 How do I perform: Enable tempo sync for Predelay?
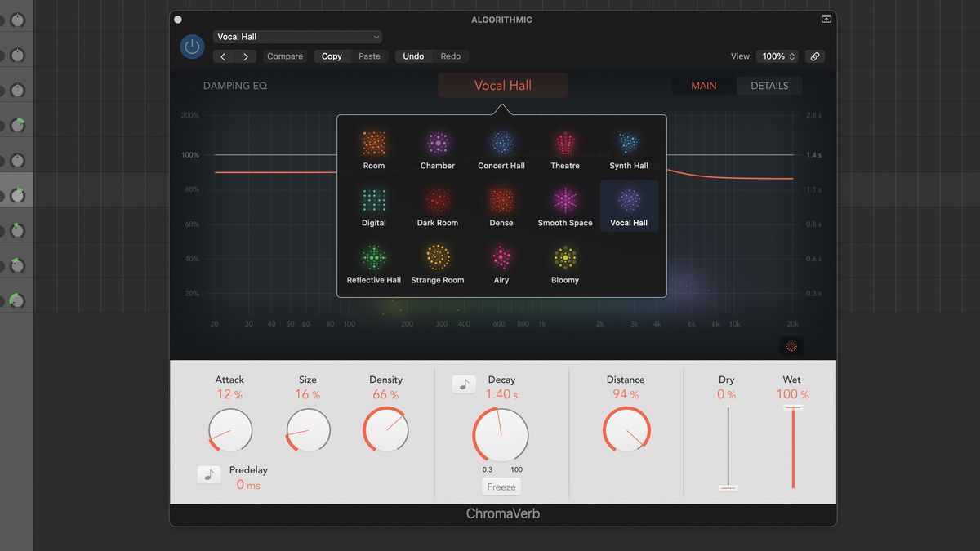(209, 474)
